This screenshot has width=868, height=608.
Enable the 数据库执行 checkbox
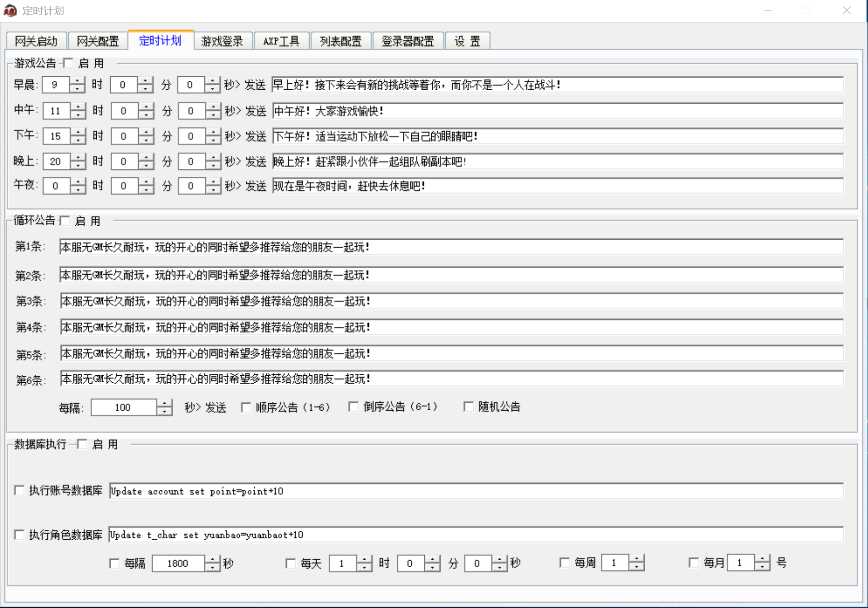(x=82, y=444)
